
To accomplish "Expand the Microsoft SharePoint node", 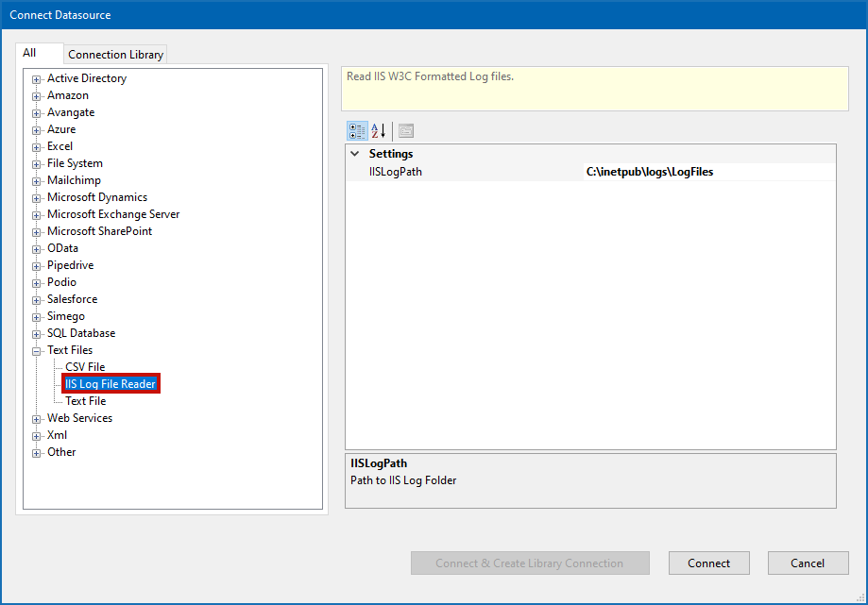I will [37, 232].
